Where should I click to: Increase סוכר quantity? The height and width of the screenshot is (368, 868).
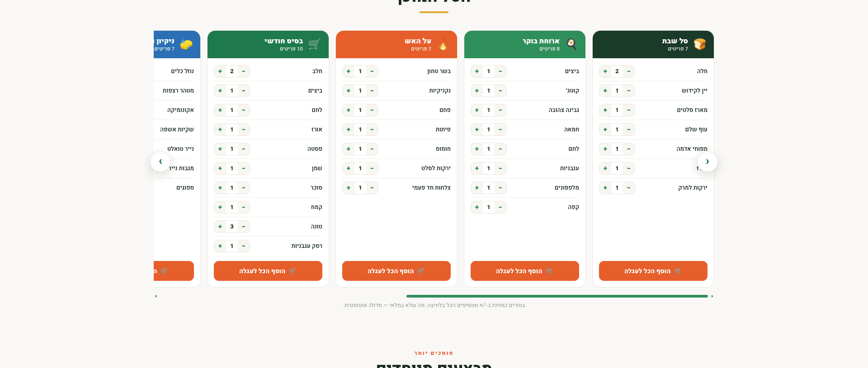[220, 188]
